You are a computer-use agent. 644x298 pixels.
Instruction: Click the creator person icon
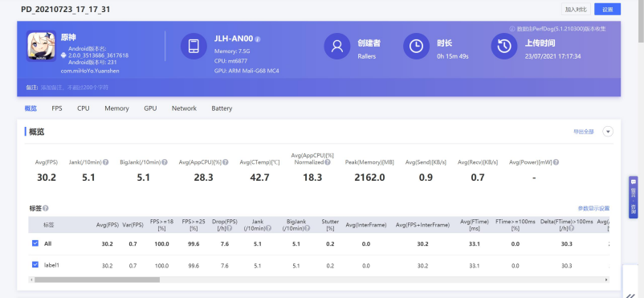[x=336, y=46]
